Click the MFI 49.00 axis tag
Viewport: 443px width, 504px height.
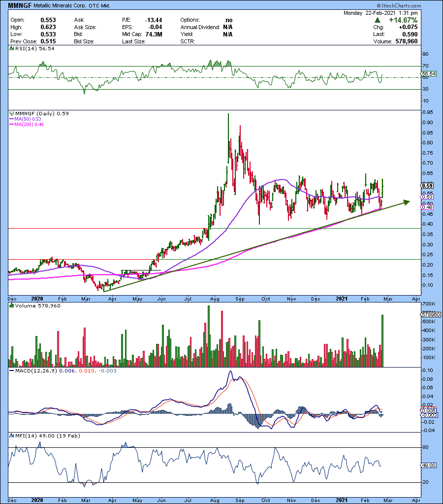(x=429, y=465)
